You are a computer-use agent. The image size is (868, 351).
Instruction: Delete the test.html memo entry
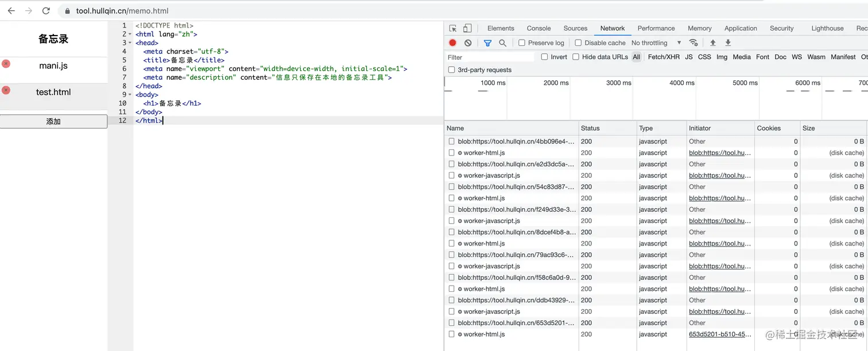[x=6, y=90]
